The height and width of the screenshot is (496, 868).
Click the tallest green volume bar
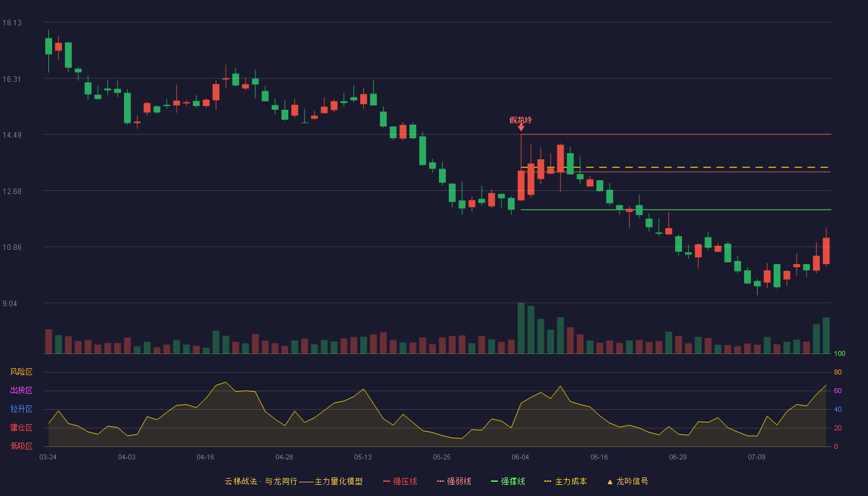521,328
